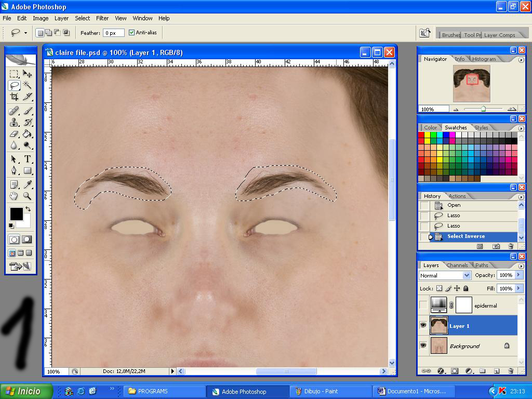Hide Layer 1 using its eye icon
This screenshot has width=532, height=399.
(423, 325)
